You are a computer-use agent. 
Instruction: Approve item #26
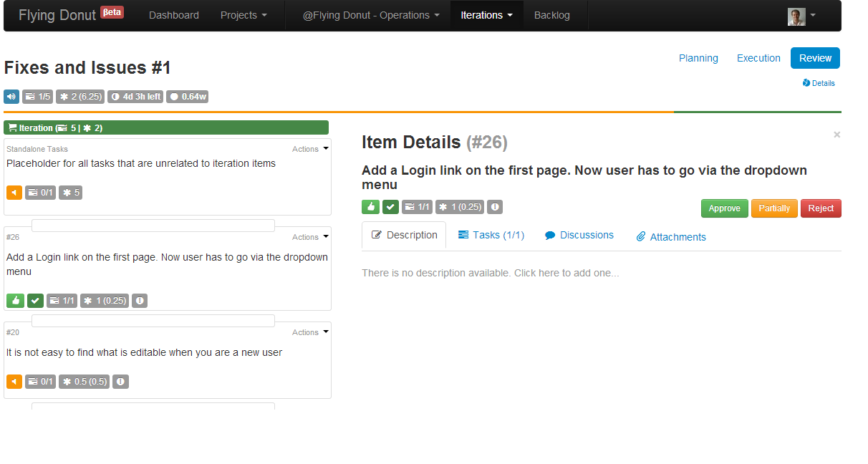point(724,208)
